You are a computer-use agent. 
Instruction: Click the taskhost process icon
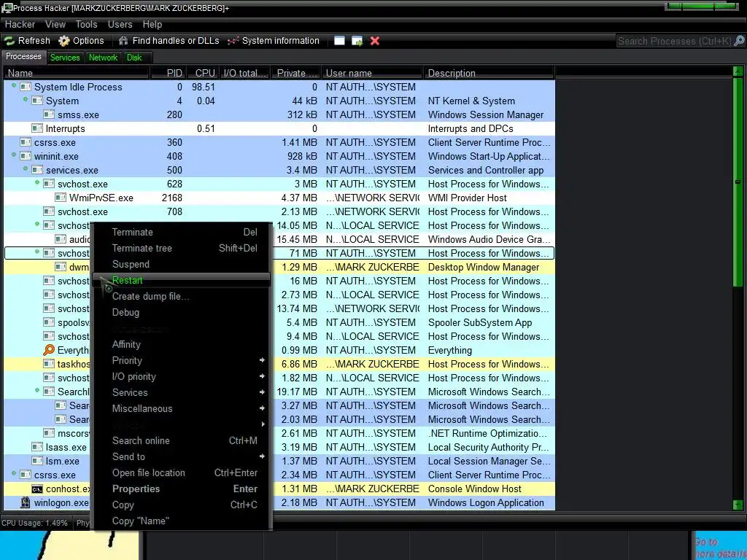[49, 364]
